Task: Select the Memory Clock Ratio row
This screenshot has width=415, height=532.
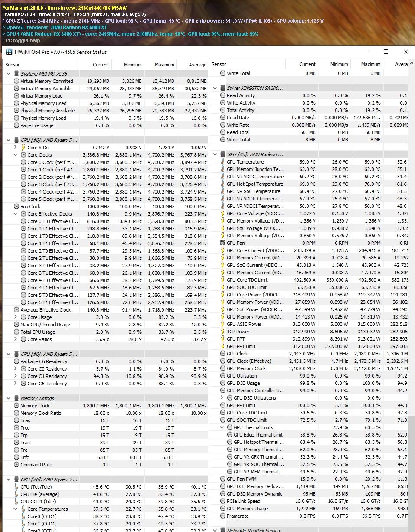Action: coord(106,413)
